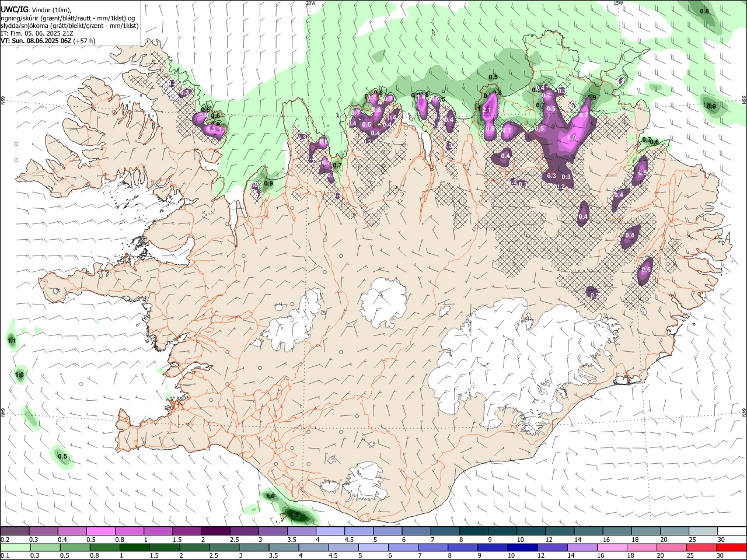The width and height of the screenshot is (747, 560).
Task: Select the crimson 25 swatch, lower legend row
Action: 701,547
